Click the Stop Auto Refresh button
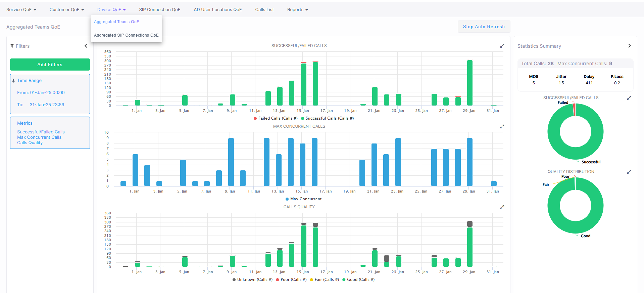Viewport: 644px width, 293px height. pyautogui.click(x=484, y=27)
